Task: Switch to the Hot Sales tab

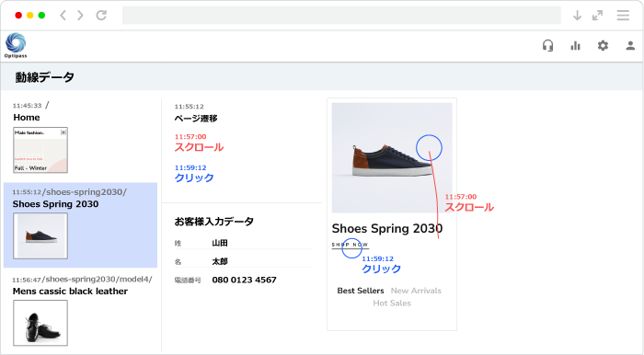Action: pyautogui.click(x=392, y=303)
